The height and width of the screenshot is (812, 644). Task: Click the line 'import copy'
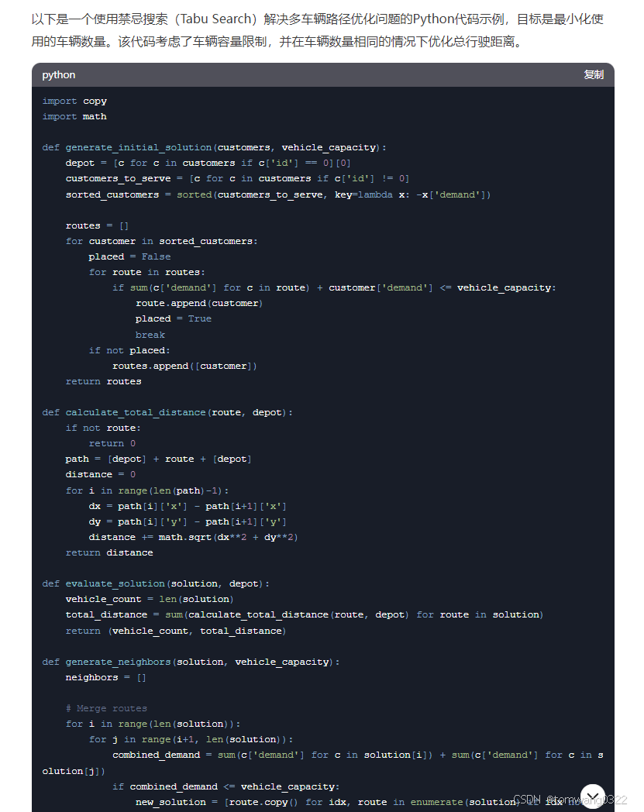[x=74, y=101]
